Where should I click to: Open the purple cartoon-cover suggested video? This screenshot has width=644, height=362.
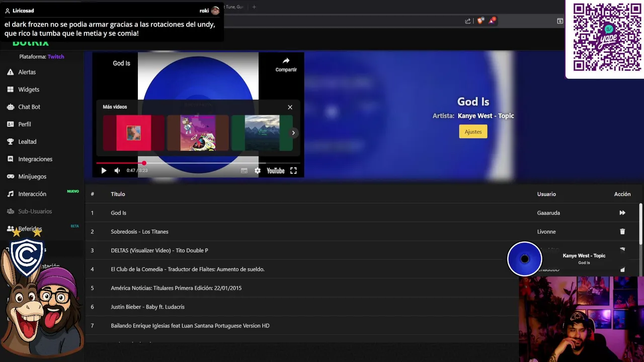pyautogui.click(x=198, y=133)
